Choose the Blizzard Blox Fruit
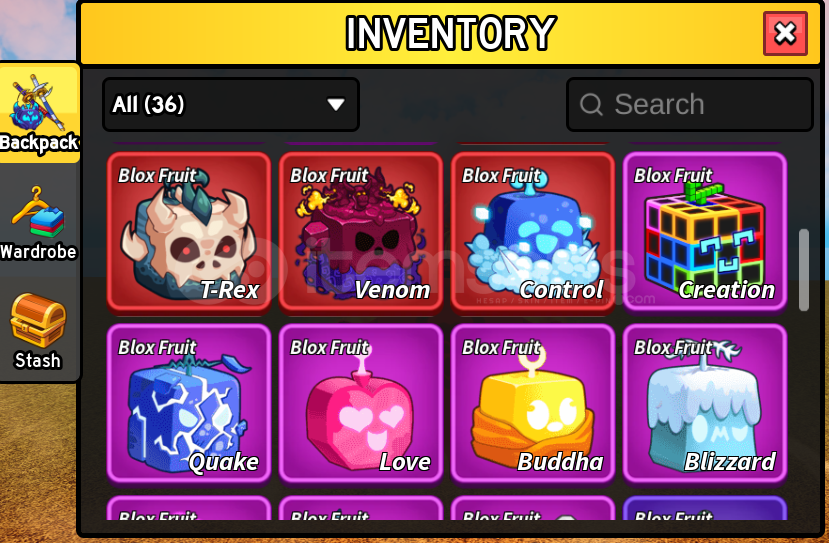The height and width of the screenshot is (543, 829). tap(705, 403)
